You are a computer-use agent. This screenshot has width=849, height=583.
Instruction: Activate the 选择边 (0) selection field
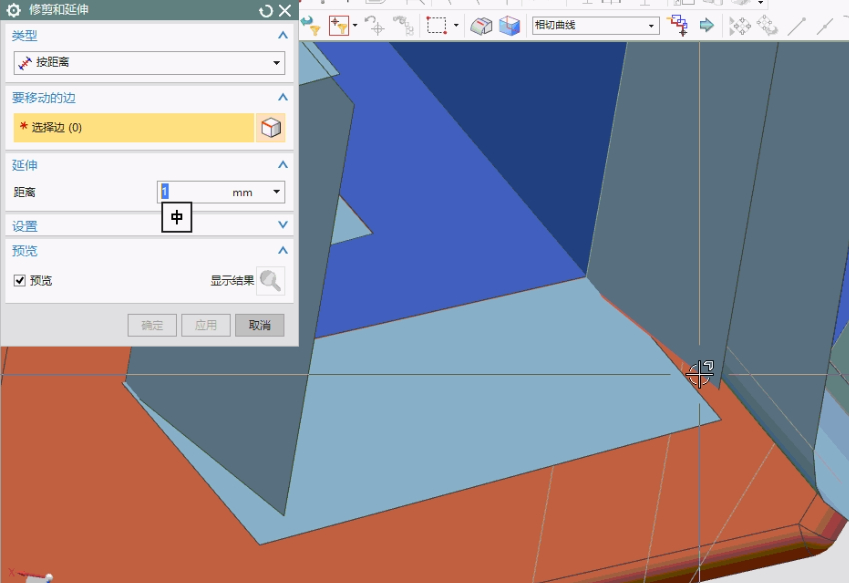pyautogui.click(x=134, y=128)
